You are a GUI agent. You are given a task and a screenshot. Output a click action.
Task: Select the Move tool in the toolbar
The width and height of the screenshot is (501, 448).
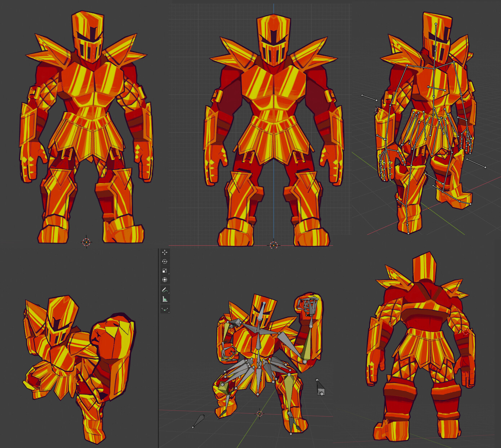[165, 252]
